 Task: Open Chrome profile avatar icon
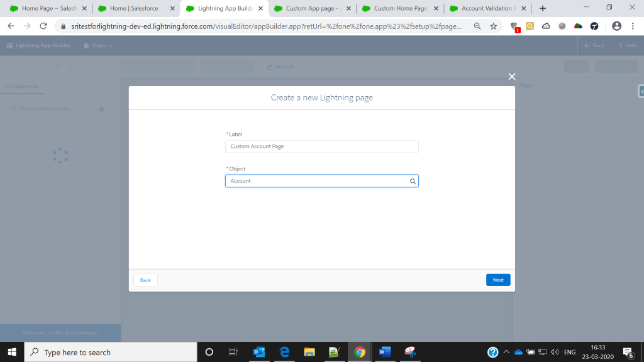tap(616, 26)
